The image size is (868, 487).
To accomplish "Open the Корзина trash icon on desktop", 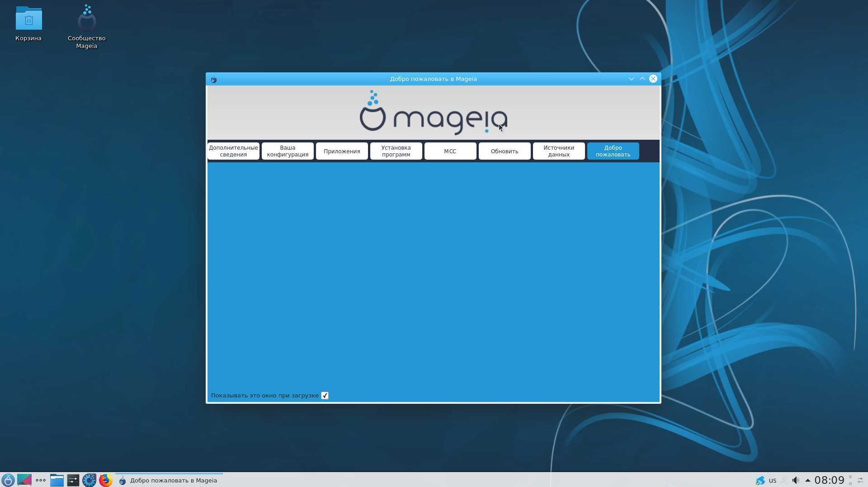I will pos(28,24).
